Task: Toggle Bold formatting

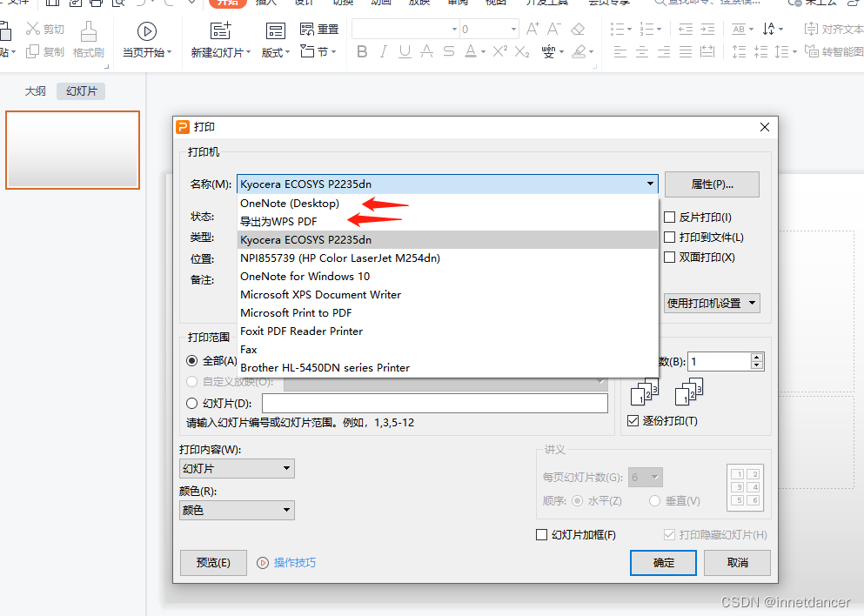Action: pyautogui.click(x=362, y=52)
